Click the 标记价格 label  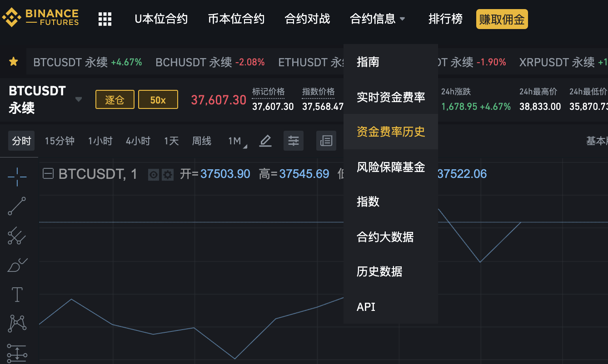click(x=269, y=92)
